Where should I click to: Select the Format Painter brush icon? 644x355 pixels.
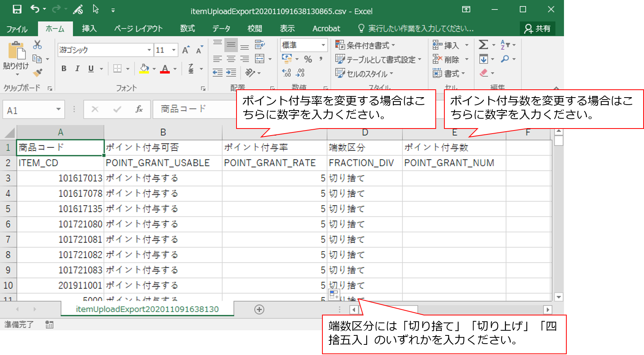click(37, 73)
